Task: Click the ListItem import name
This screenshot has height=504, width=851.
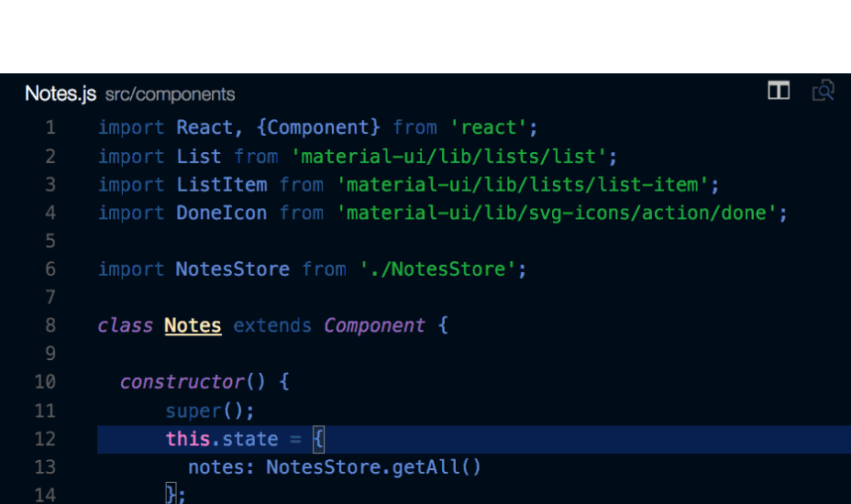Action: 221,184
